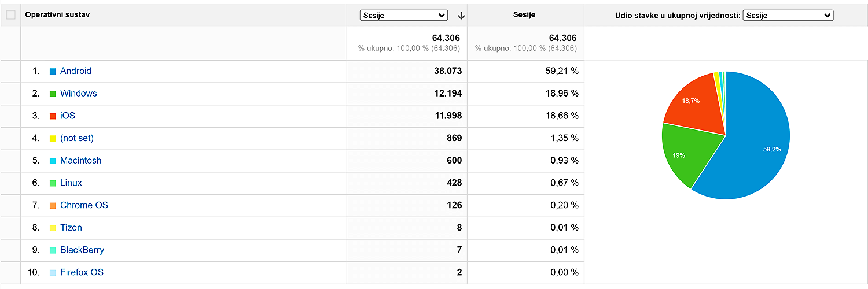Click the Linux row link

point(71,183)
